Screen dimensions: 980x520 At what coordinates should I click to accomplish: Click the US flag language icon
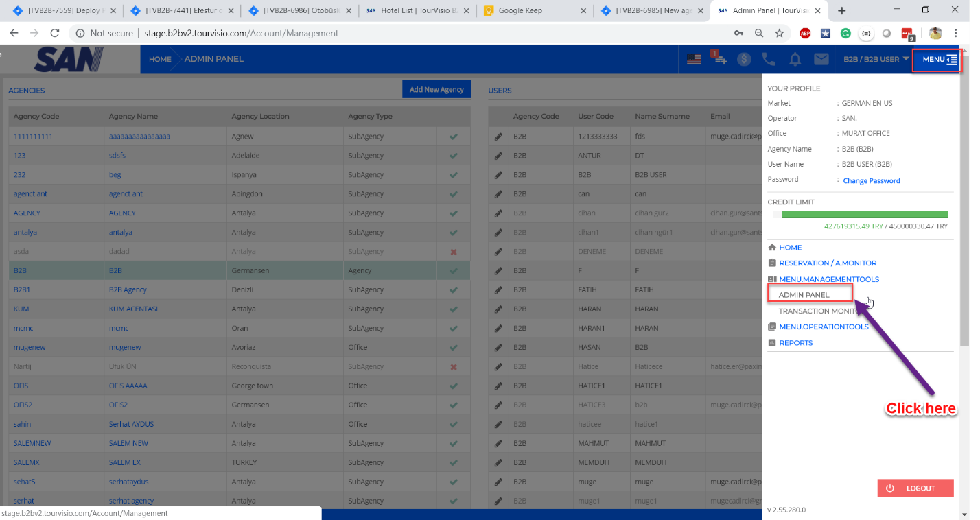(x=694, y=60)
